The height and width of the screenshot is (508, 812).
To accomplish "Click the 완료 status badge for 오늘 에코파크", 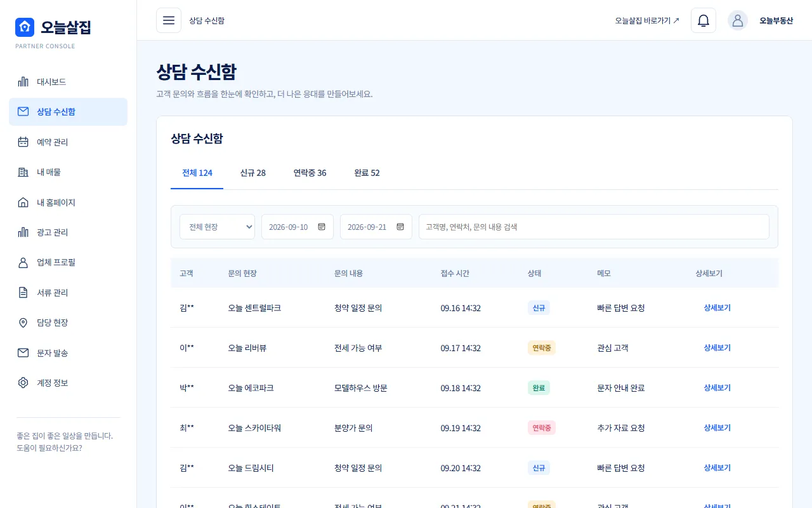I will 539,388.
